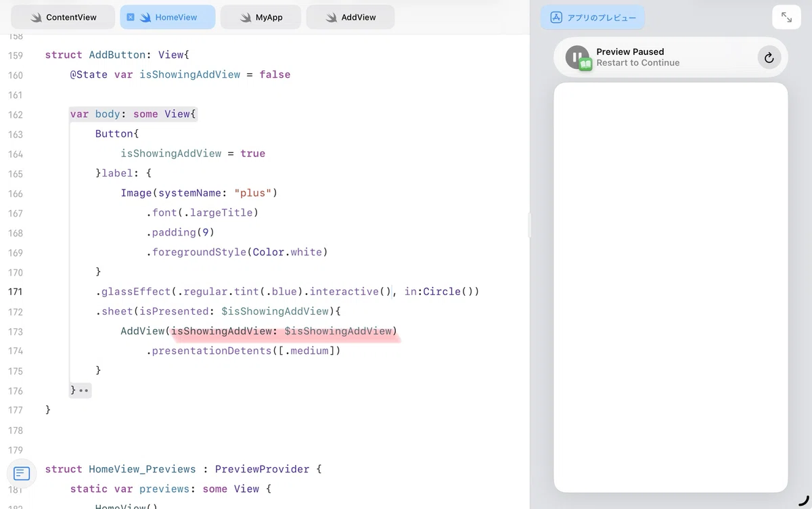Click '.sheet(isPresented: $isShowingAddView){' line
The height and width of the screenshot is (509, 812).
[218, 311]
